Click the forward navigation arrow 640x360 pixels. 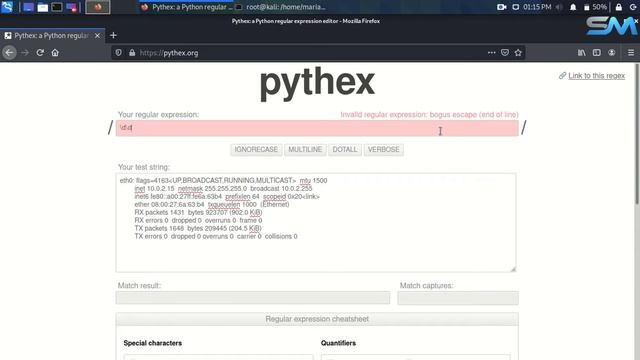[x=25, y=53]
